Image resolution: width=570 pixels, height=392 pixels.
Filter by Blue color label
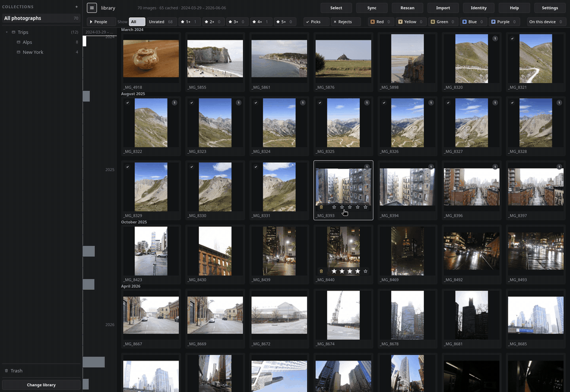click(473, 22)
